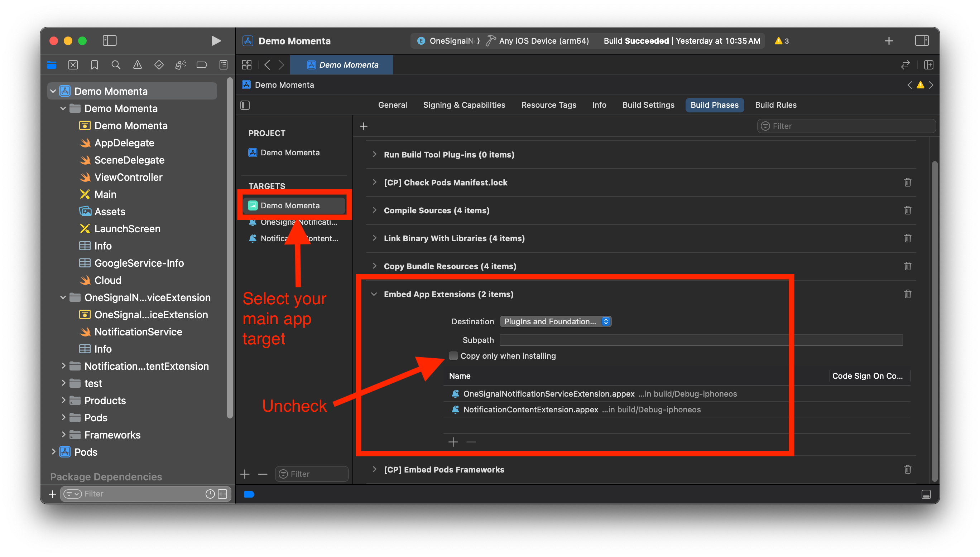Select OneSignalNotificationServiceExtension.appex row
980x557 pixels.
point(676,394)
